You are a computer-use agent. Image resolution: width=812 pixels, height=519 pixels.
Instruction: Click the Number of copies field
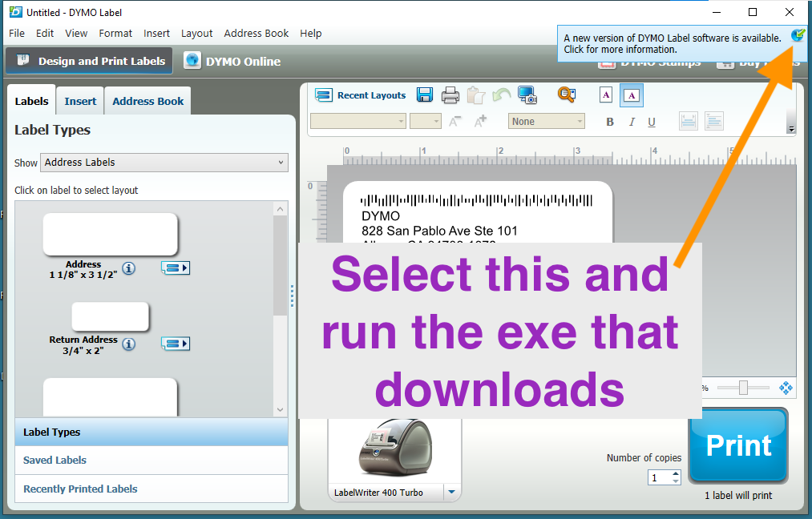tap(659, 477)
